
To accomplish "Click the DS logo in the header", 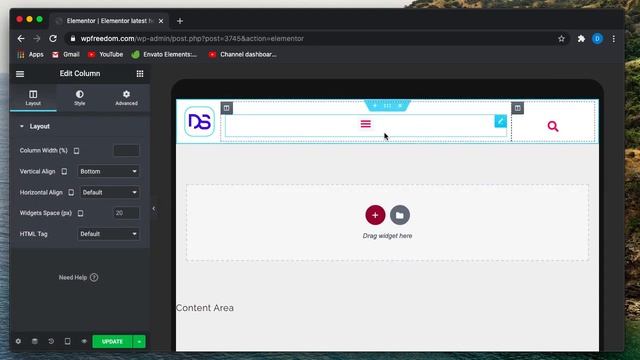I will [199, 121].
